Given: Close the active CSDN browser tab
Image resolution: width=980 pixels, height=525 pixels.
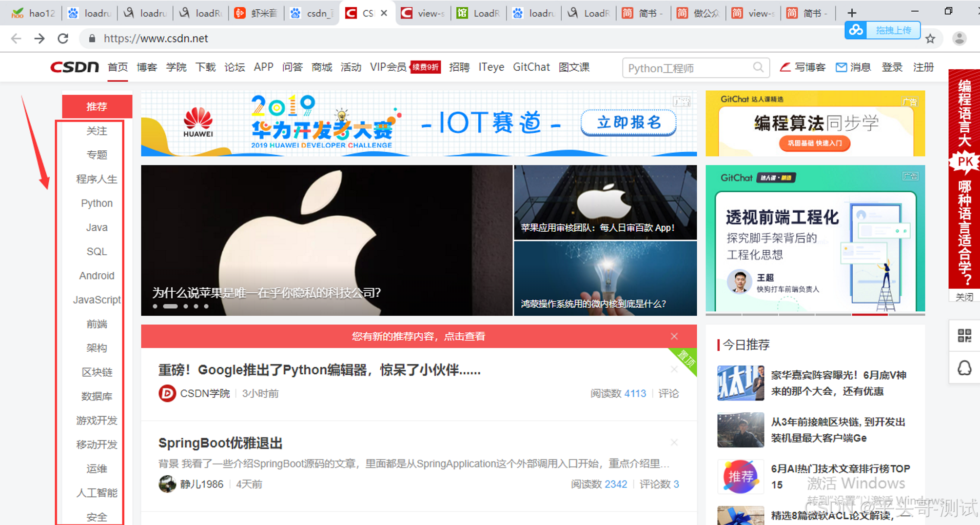Looking at the screenshot, I should click(x=384, y=13).
